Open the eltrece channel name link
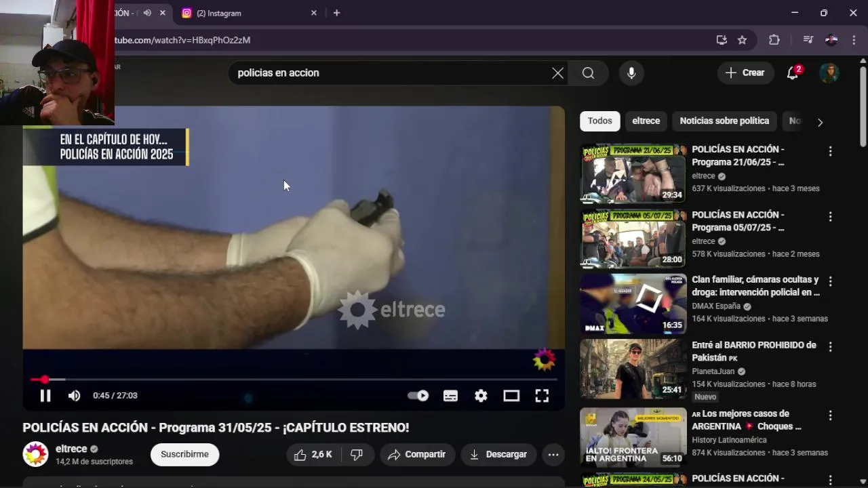 tap(71, 449)
